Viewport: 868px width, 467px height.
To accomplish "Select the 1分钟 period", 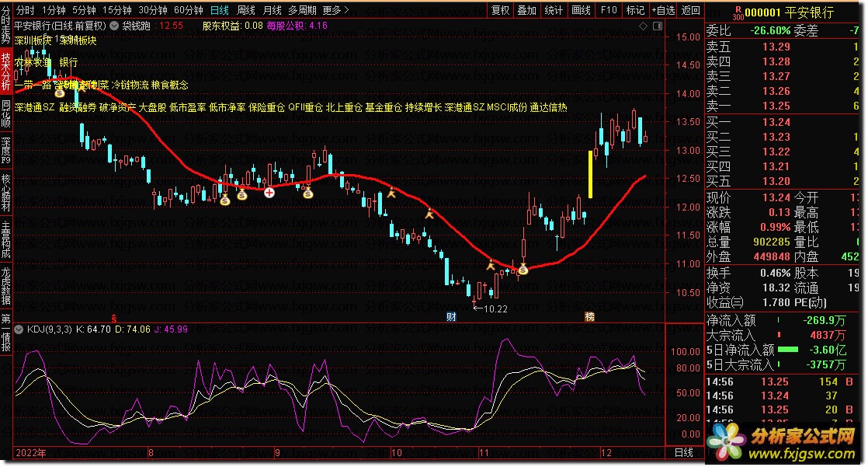I will click(x=54, y=10).
